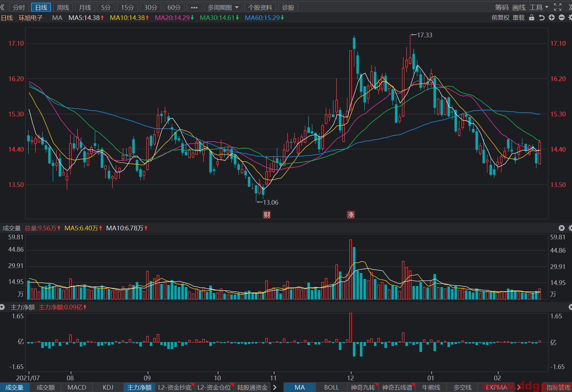Screen dimensions: 572x392
Task: Select the 30分 period
Action: (x=151, y=7)
